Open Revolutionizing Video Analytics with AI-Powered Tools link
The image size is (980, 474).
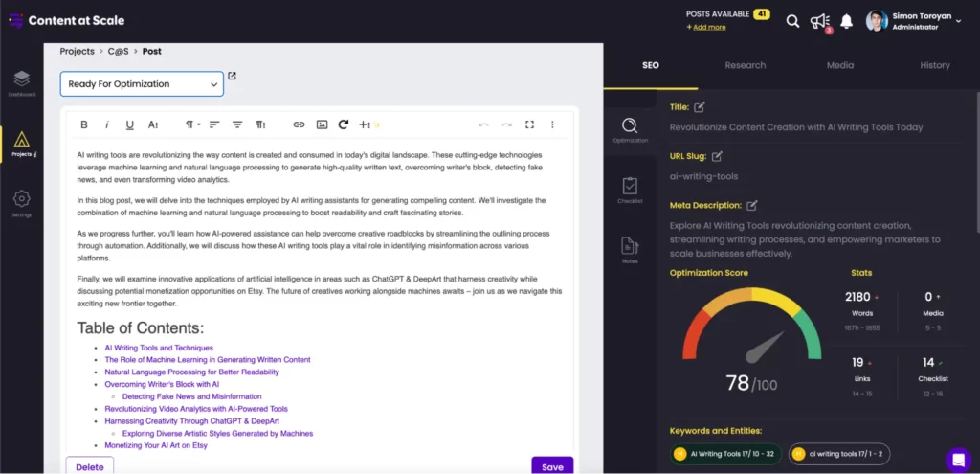[196, 408]
